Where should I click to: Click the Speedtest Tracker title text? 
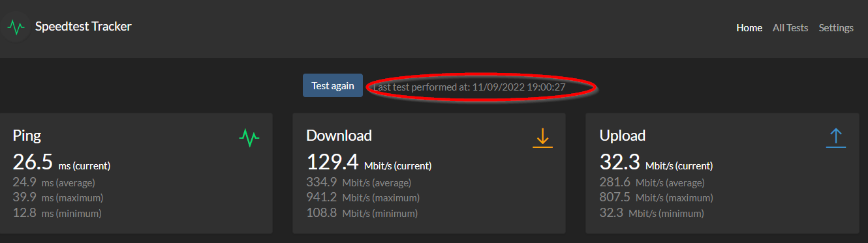(84, 27)
